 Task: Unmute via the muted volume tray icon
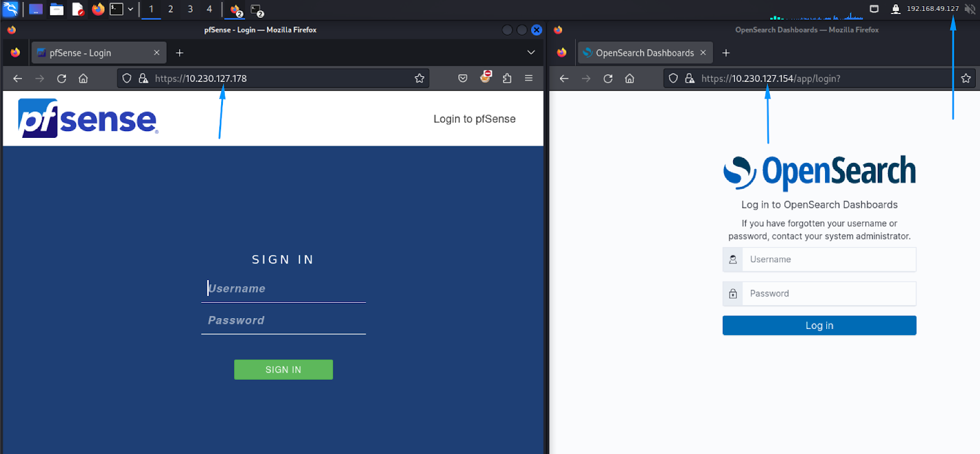point(970,9)
